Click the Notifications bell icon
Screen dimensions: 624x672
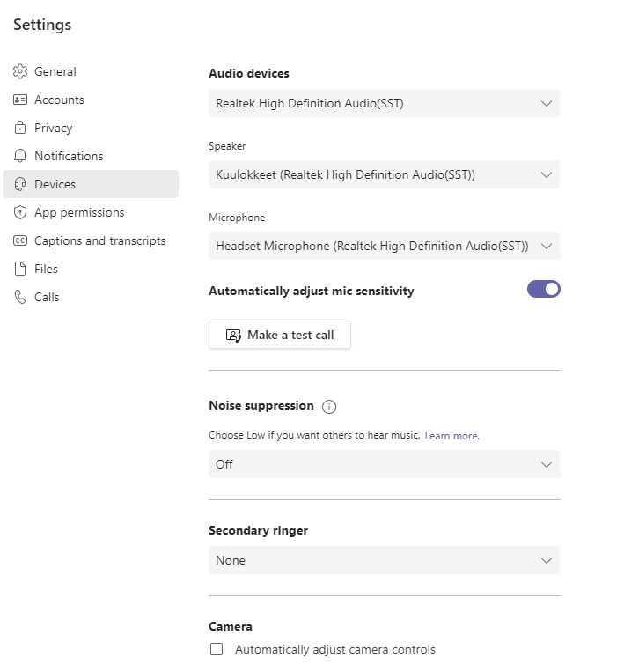click(20, 156)
